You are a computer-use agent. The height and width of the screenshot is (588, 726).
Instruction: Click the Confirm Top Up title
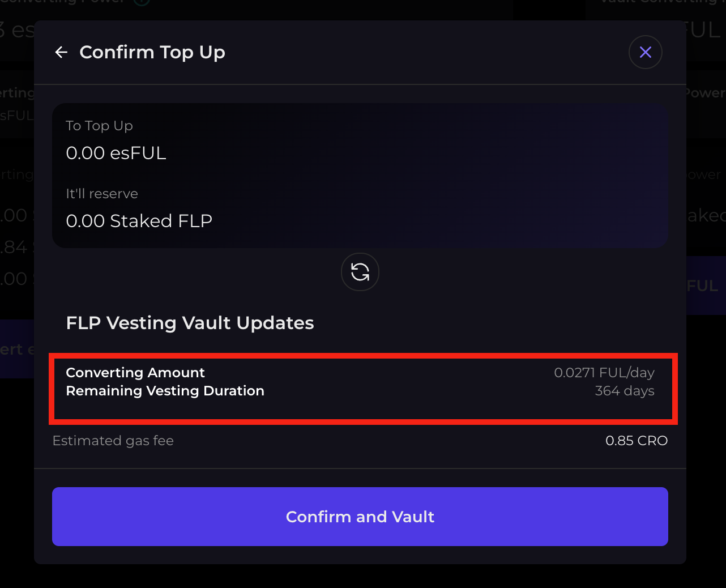pos(152,53)
